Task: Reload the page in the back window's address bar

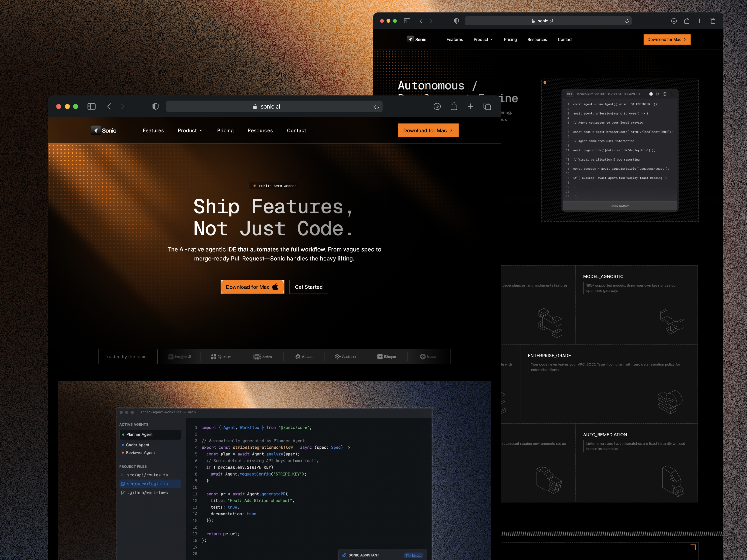Action: tap(627, 21)
